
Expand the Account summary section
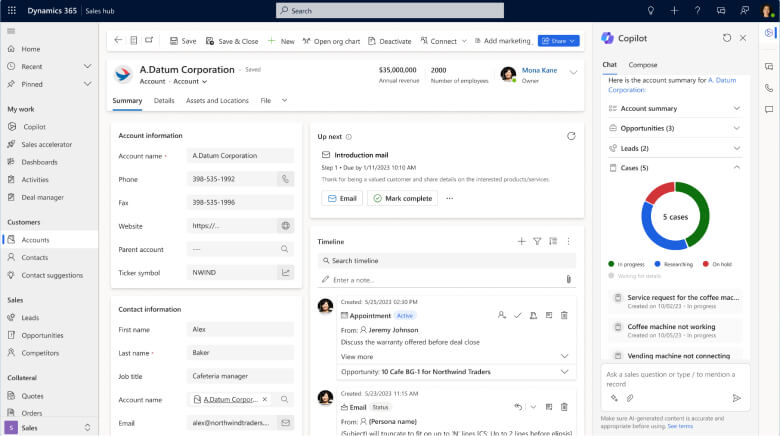point(737,108)
